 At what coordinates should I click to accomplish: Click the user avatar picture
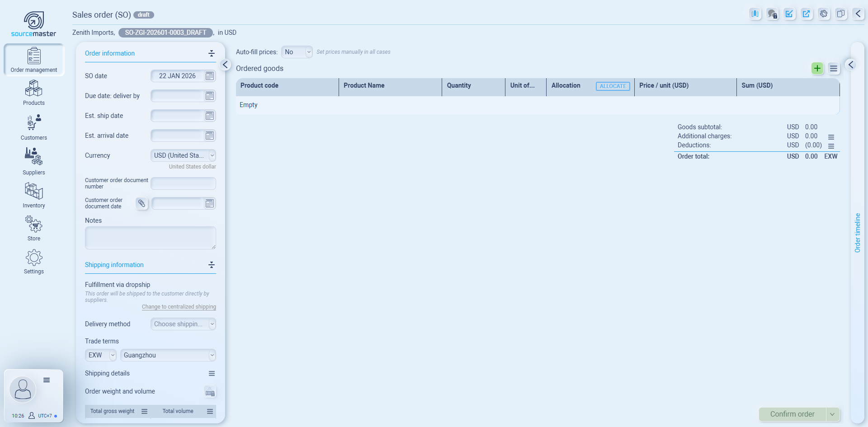(23, 389)
